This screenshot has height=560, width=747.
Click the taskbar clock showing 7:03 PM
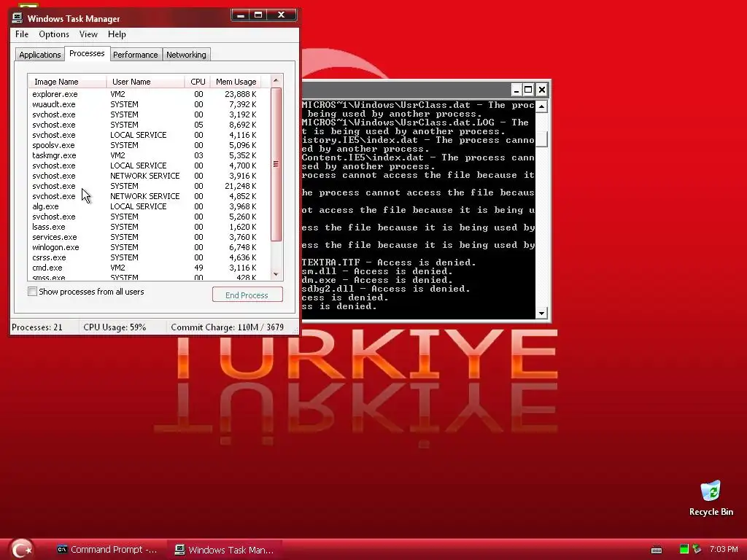tap(724, 549)
